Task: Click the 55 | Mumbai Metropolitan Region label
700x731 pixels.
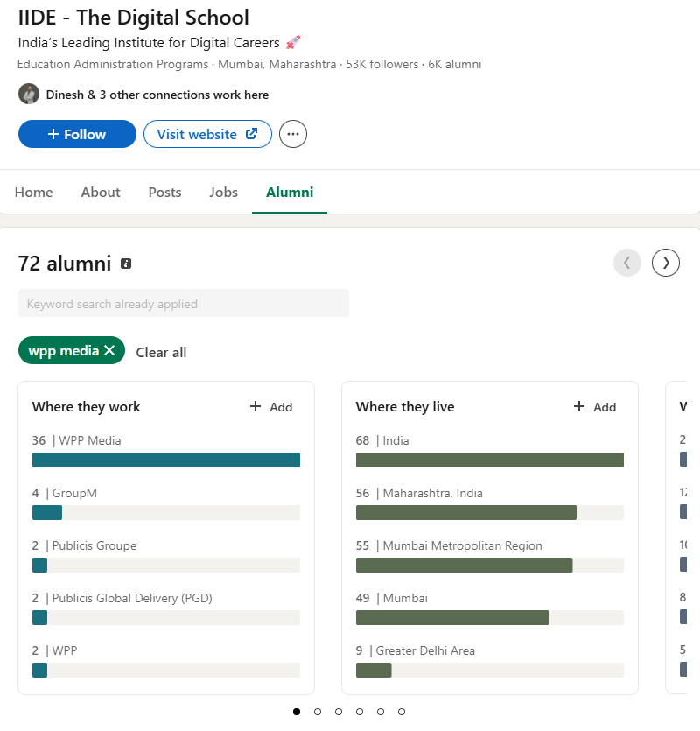Action: point(449,545)
